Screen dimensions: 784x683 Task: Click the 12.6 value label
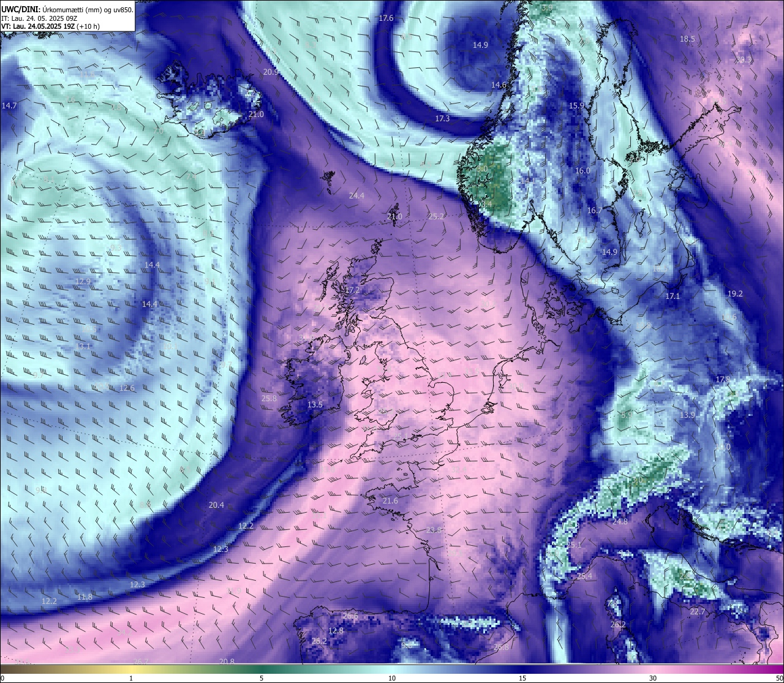127,388
